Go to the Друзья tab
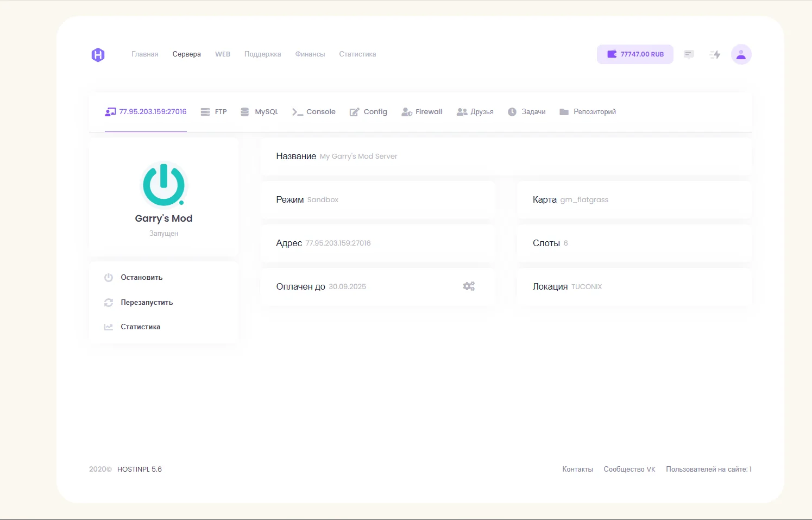This screenshot has width=812, height=520. 475,112
